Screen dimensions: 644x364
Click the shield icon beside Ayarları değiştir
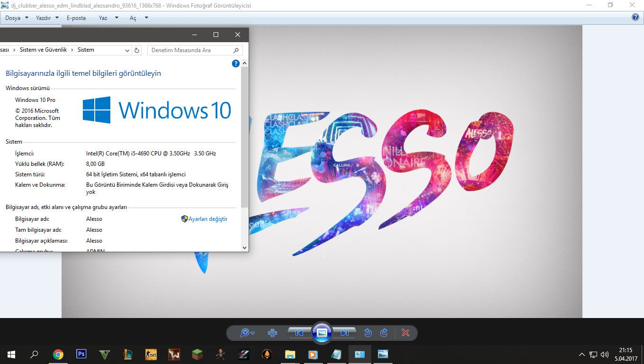pos(185,219)
